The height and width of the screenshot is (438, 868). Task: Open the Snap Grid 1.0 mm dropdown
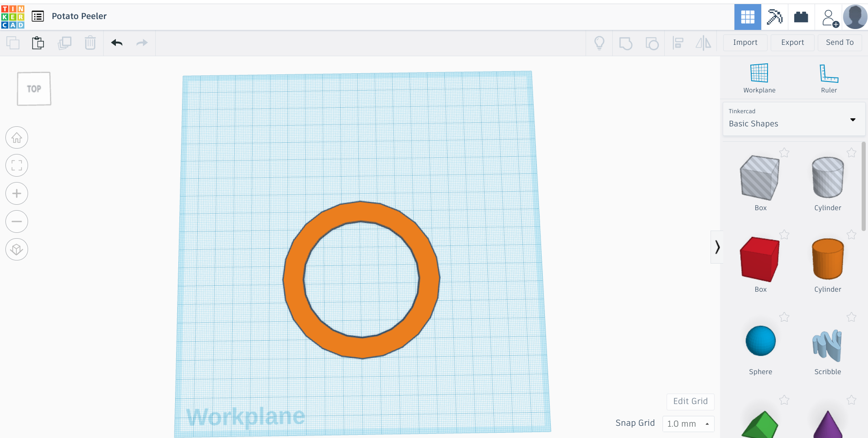coord(688,424)
